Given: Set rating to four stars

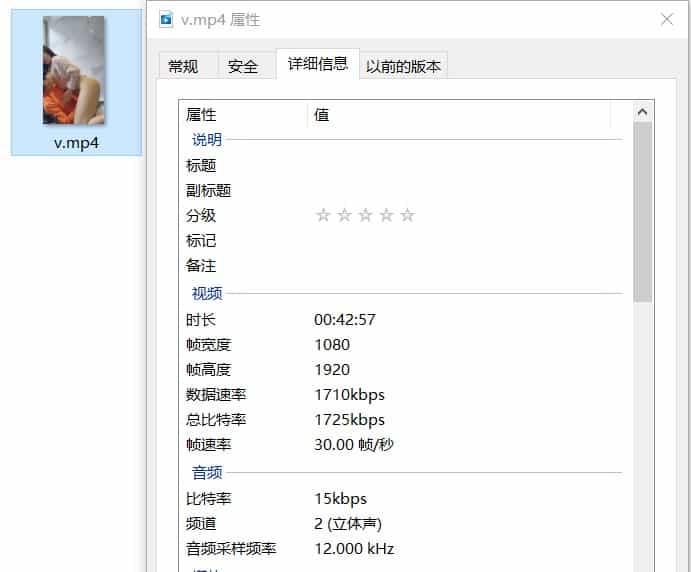Looking at the screenshot, I should click(386, 215).
